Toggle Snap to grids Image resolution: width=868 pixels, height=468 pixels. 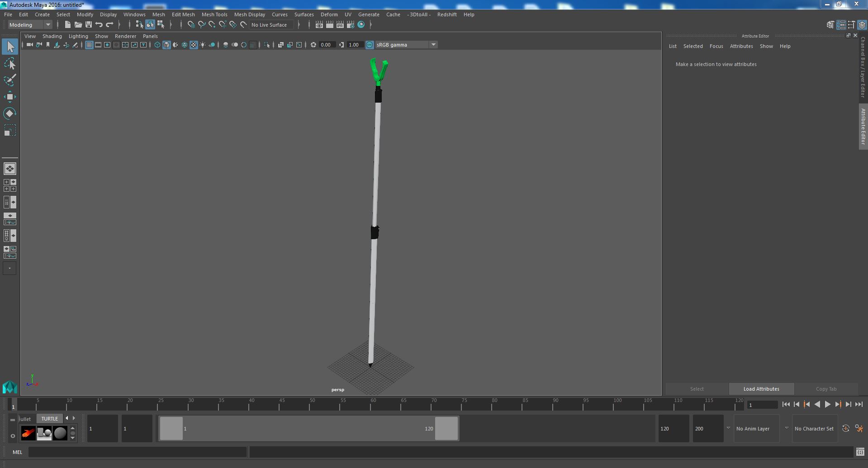pyautogui.click(x=191, y=25)
